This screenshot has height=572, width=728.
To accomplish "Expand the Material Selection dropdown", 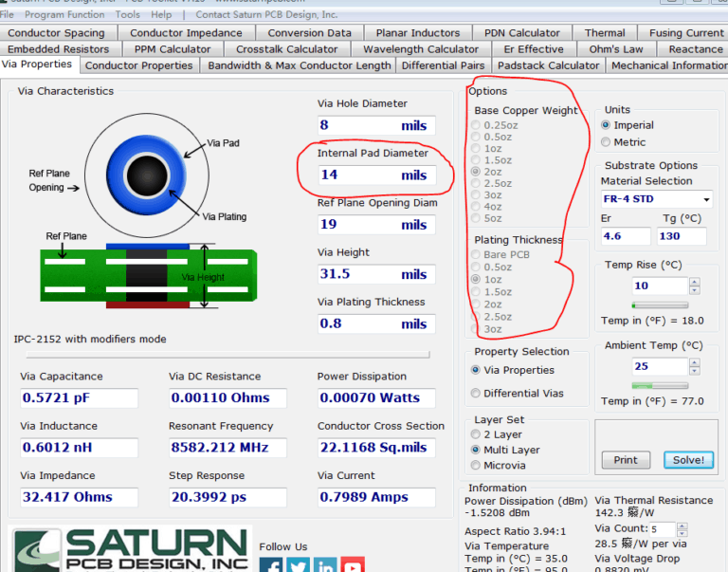I will (x=706, y=199).
